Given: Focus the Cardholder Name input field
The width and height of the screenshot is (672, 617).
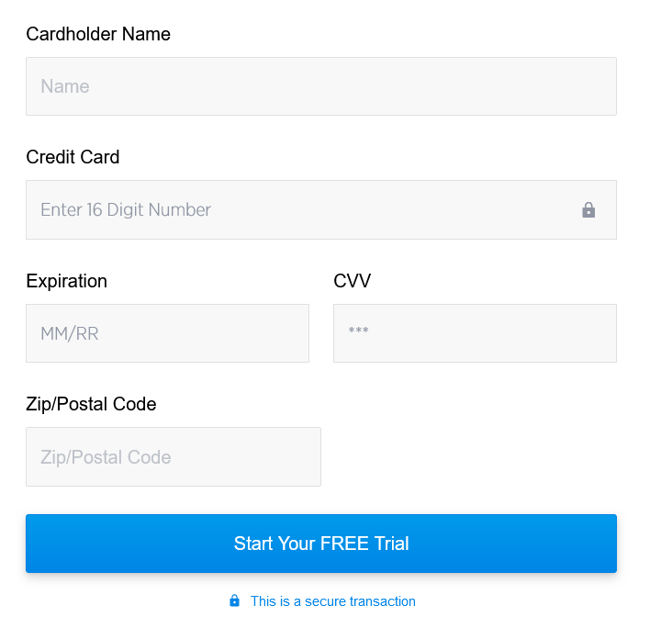Looking at the screenshot, I should click(x=321, y=86).
